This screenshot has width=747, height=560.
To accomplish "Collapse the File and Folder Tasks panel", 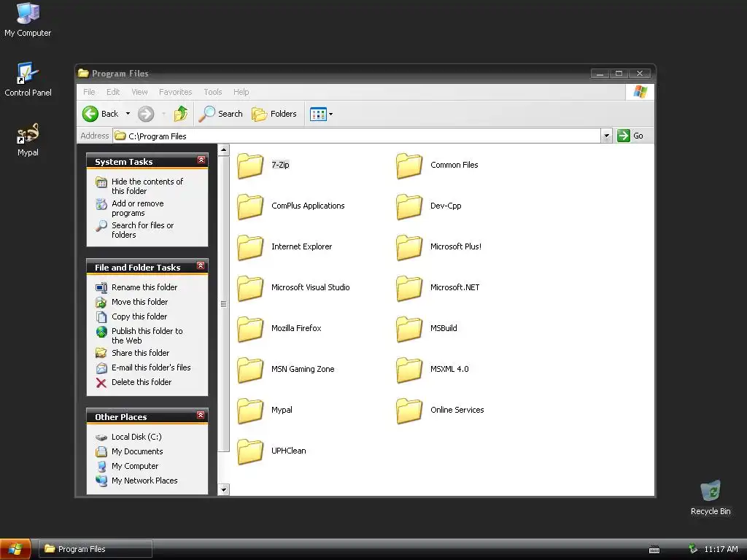I will 201,265.
